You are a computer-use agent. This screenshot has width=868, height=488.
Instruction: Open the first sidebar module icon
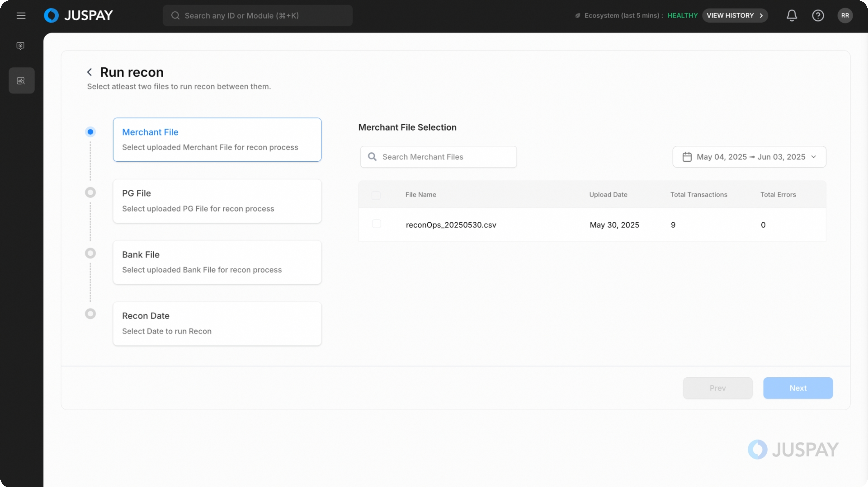[21, 46]
